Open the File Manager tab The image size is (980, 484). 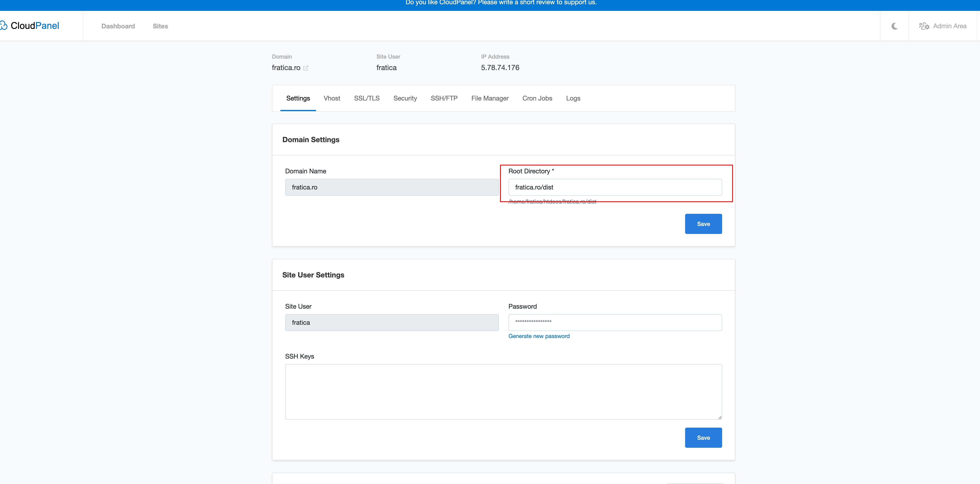point(490,98)
